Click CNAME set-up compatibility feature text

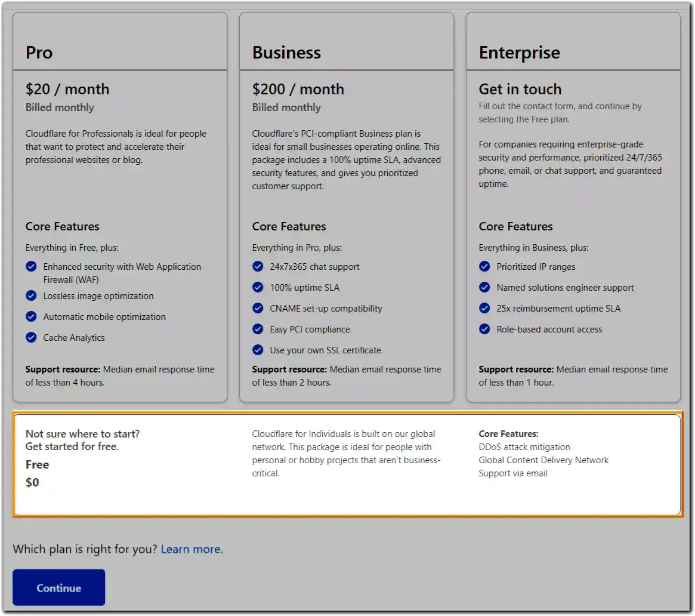(326, 308)
